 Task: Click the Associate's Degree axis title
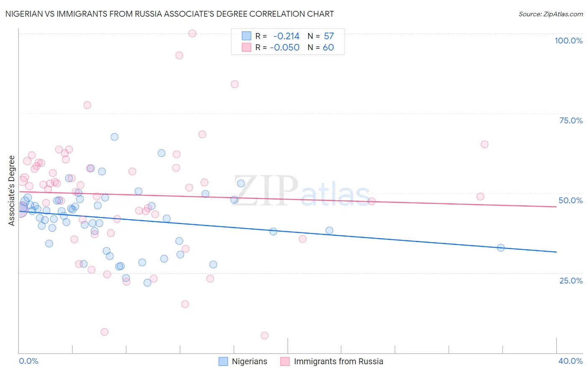click(x=12, y=191)
